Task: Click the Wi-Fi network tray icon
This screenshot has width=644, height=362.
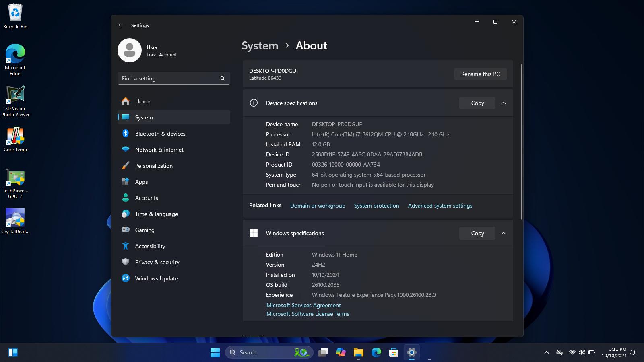Action: [x=572, y=352]
